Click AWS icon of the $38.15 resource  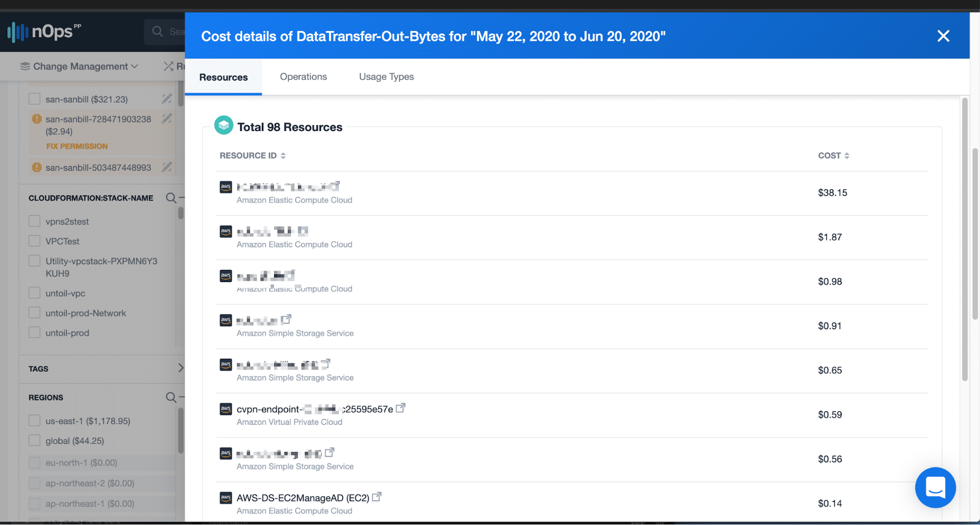[x=226, y=187]
